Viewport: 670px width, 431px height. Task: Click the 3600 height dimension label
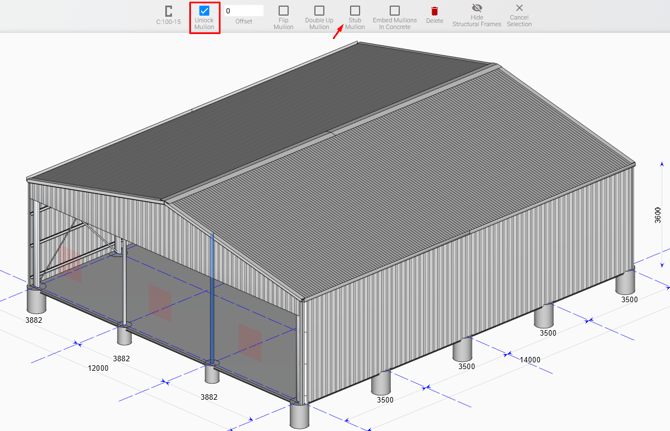(657, 215)
